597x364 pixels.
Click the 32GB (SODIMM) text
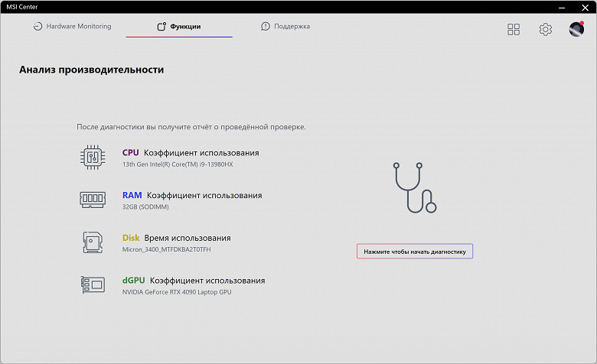tap(145, 207)
